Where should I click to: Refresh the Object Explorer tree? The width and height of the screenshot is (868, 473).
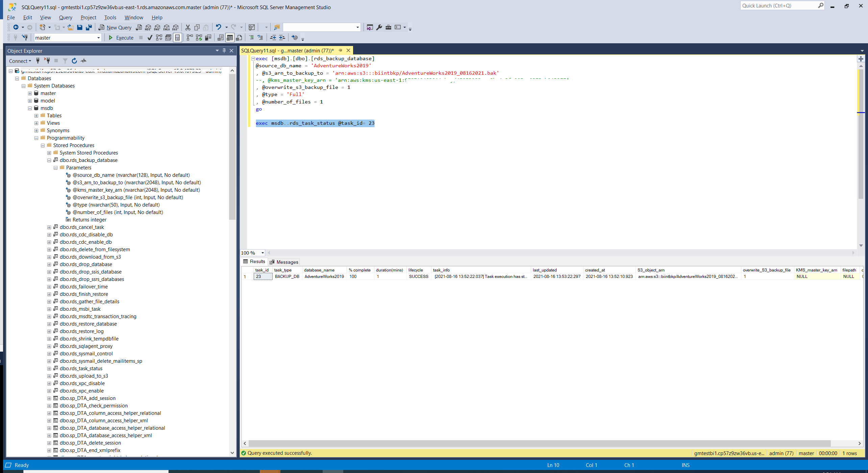[74, 61]
